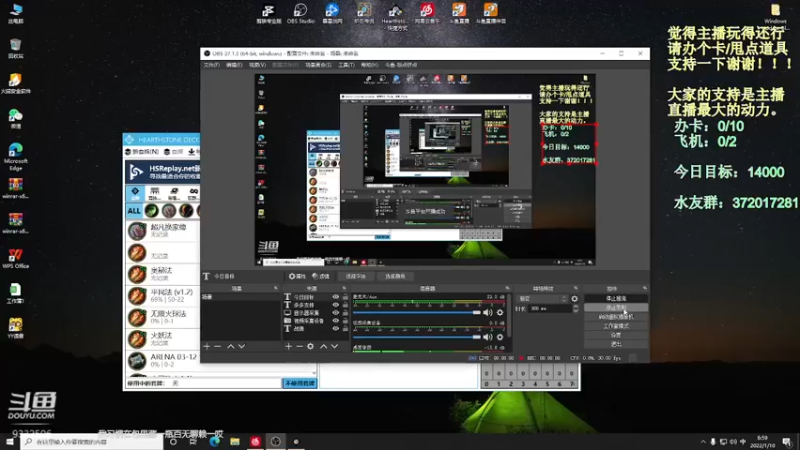The width and height of the screenshot is (800, 450).
Task: Open the scene transition type dropdown
Action: click(x=542, y=298)
